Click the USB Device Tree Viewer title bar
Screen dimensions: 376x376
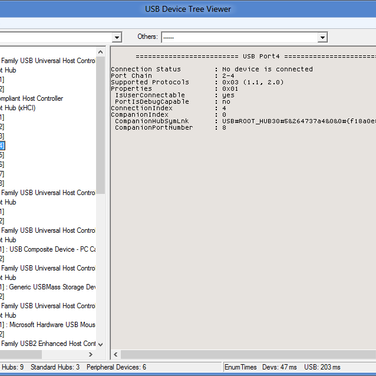[x=188, y=9]
